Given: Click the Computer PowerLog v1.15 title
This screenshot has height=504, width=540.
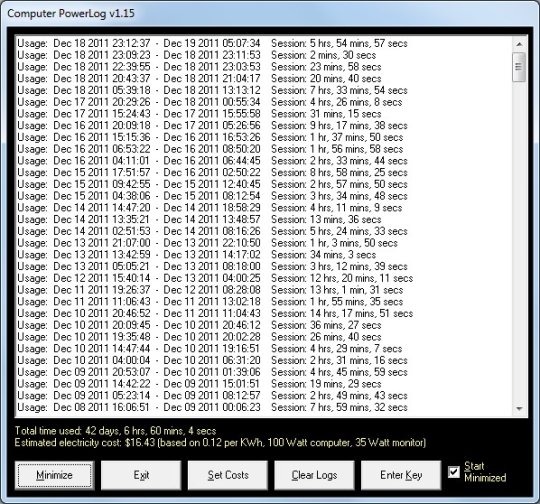Looking at the screenshot, I should (x=71, y=14).
